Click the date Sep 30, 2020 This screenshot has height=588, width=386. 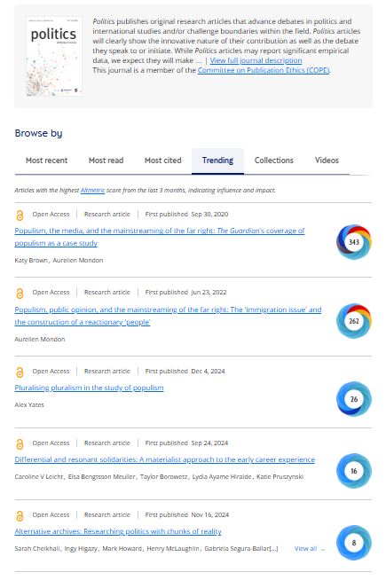209,214
